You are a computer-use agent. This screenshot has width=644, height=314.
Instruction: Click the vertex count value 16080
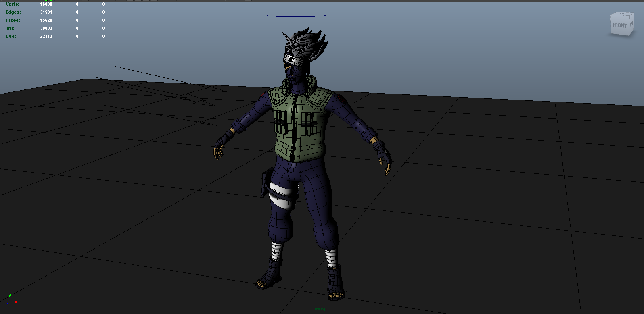tap(46, 4)
